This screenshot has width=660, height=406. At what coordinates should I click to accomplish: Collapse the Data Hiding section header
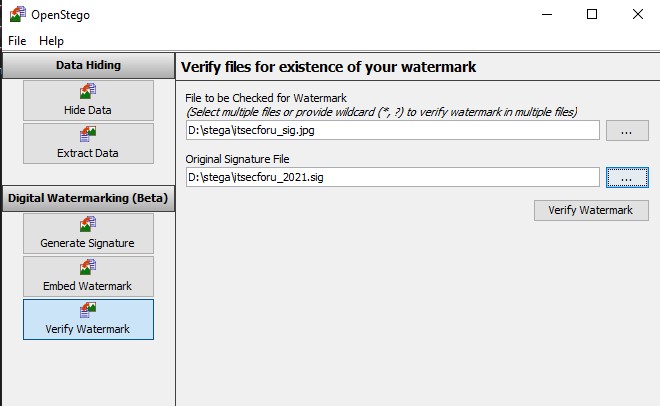tap(87, 65)
